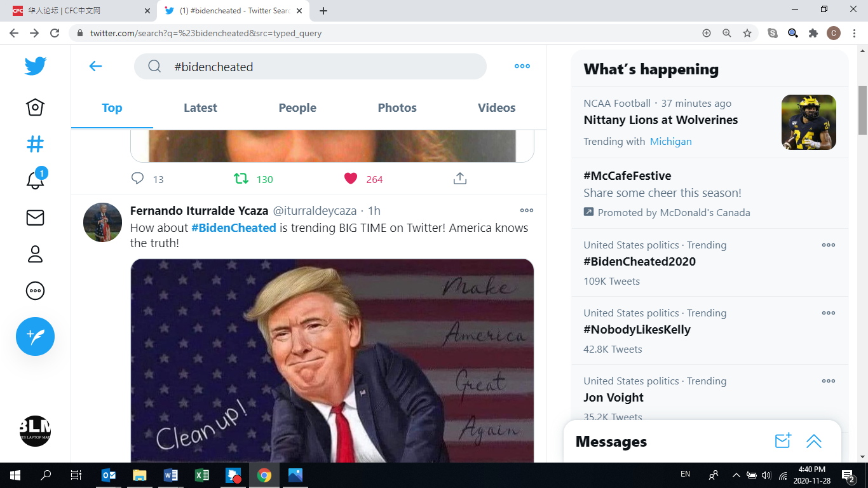Open the #BidenCheated hashtag link in tweet
The height and width of the screenshot is (488, 868).
coord(233,227)
